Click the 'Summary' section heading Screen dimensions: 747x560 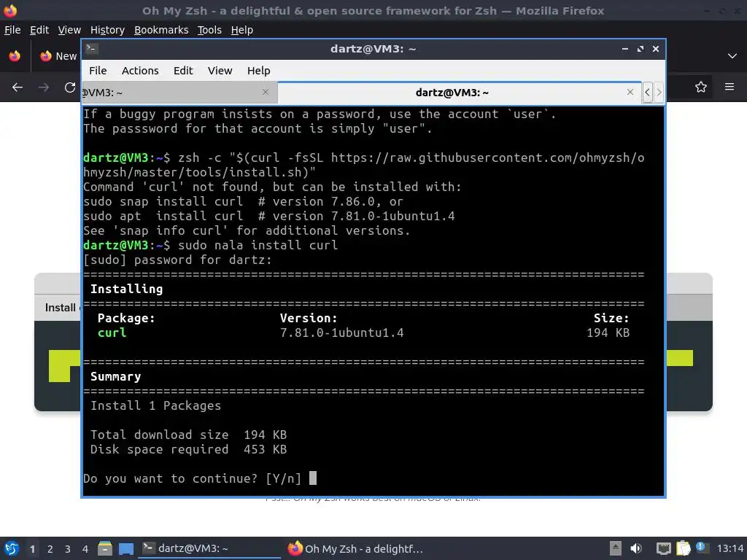click(116, 376)
